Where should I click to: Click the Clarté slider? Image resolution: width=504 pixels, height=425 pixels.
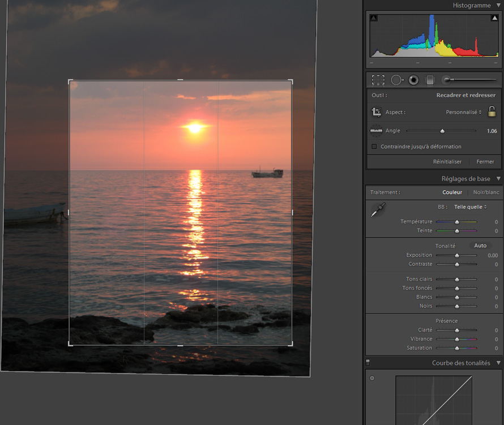click(456, 330)
